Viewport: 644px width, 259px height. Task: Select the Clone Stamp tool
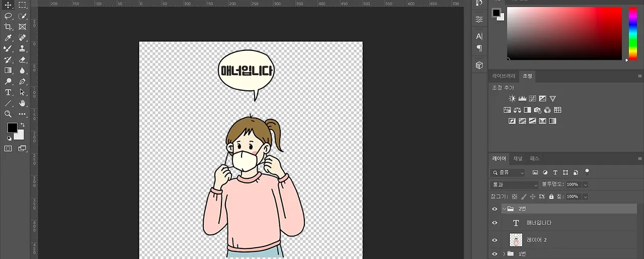[22, 49]
